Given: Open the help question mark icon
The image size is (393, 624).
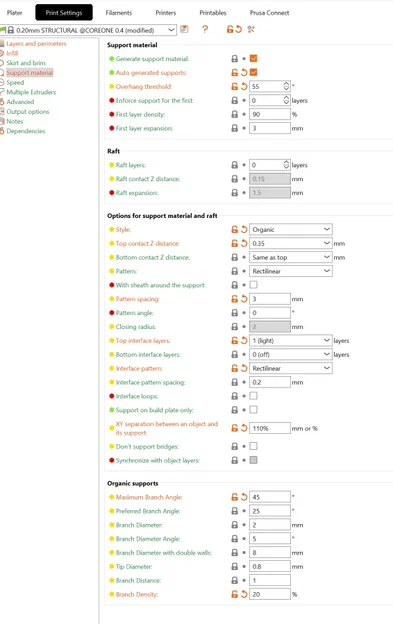Looking at the screenshot, I should pyautogui.click(x=205, y=29).
